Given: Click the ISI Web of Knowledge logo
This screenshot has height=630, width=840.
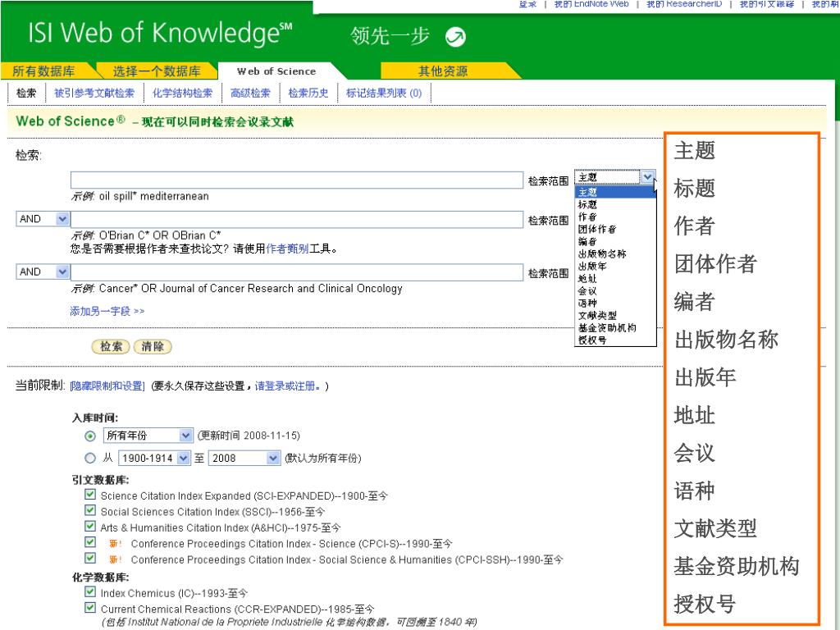Looking at the screenshot, I should (160, 33).
